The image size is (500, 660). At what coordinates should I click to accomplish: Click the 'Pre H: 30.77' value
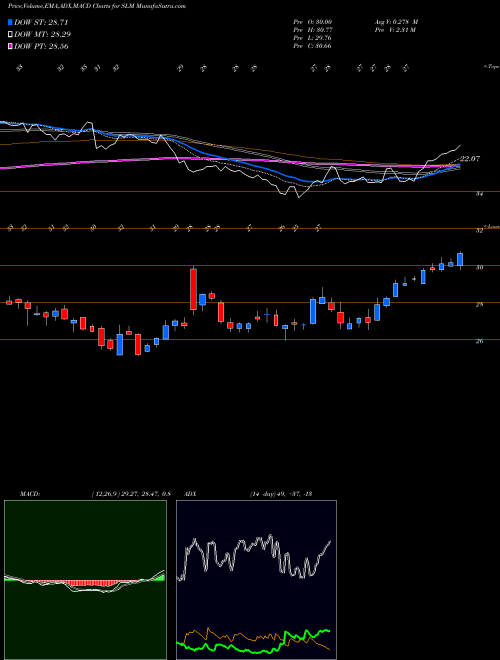(312, 30)
